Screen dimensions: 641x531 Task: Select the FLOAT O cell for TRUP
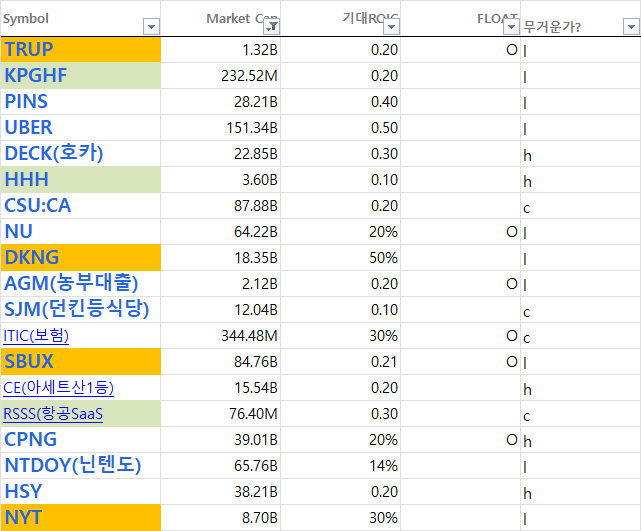[x=460, y=49]
